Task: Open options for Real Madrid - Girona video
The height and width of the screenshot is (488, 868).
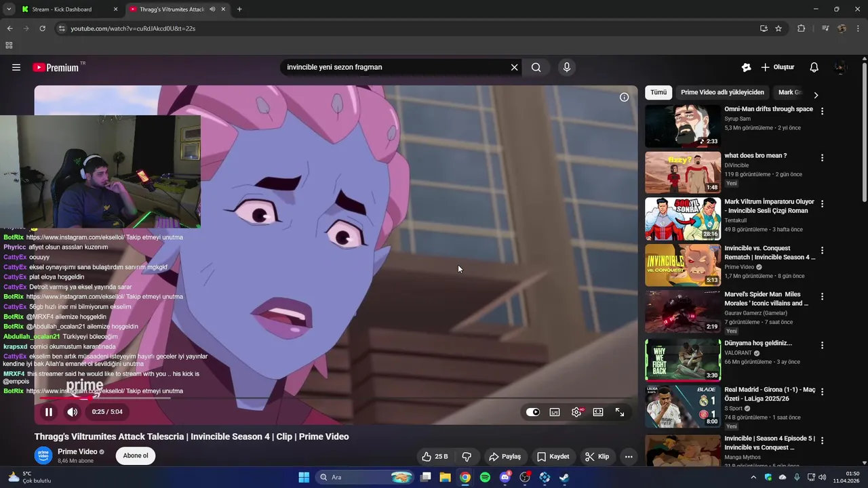Action: click(822, 392)
